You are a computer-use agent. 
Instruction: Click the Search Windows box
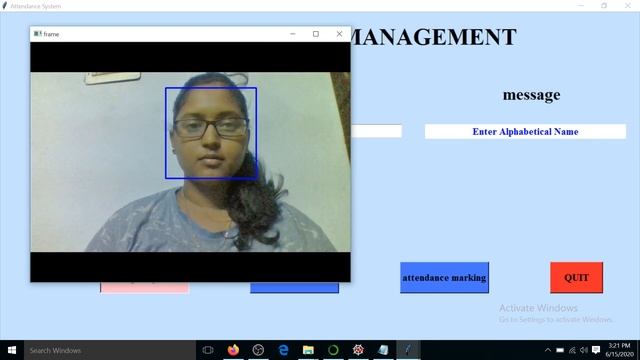110,350
